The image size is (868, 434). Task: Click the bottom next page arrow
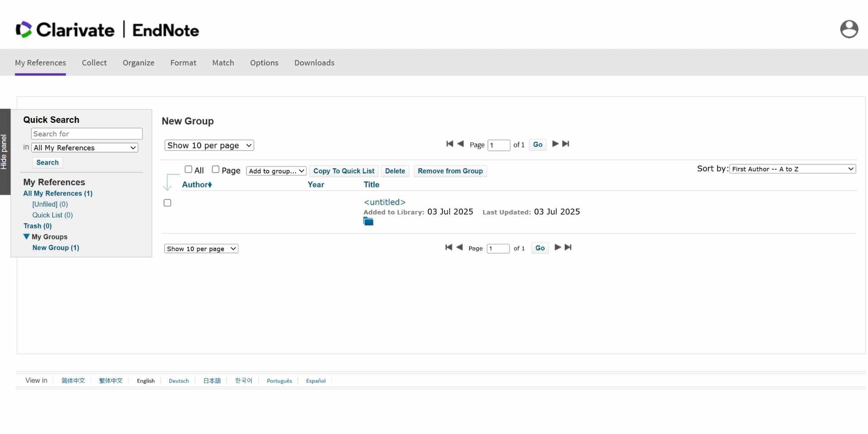click(557, 247)
